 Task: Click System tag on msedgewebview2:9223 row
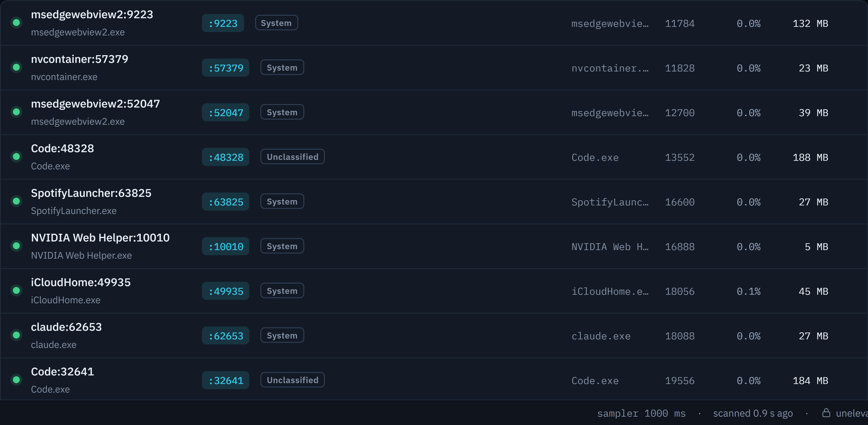pos(276,23)
